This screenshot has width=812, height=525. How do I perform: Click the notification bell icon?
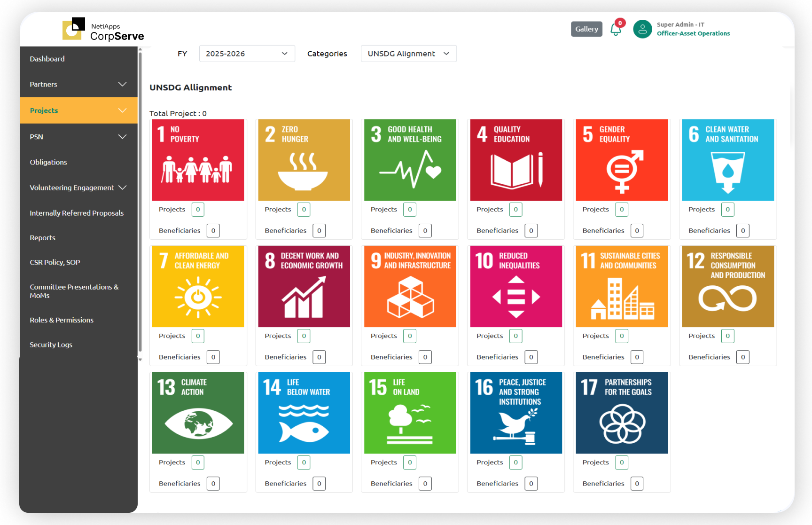[x=615, y=30]
